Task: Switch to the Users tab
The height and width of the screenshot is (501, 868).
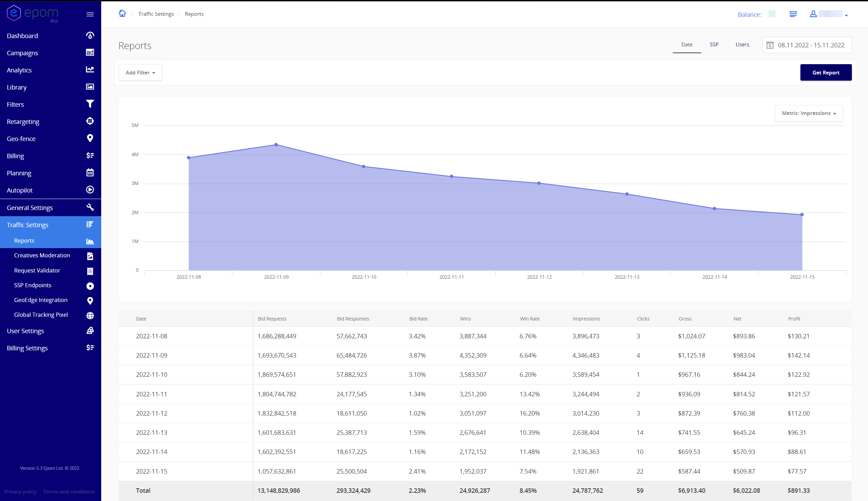Action: pyautogui.click(x=742, y=44)
